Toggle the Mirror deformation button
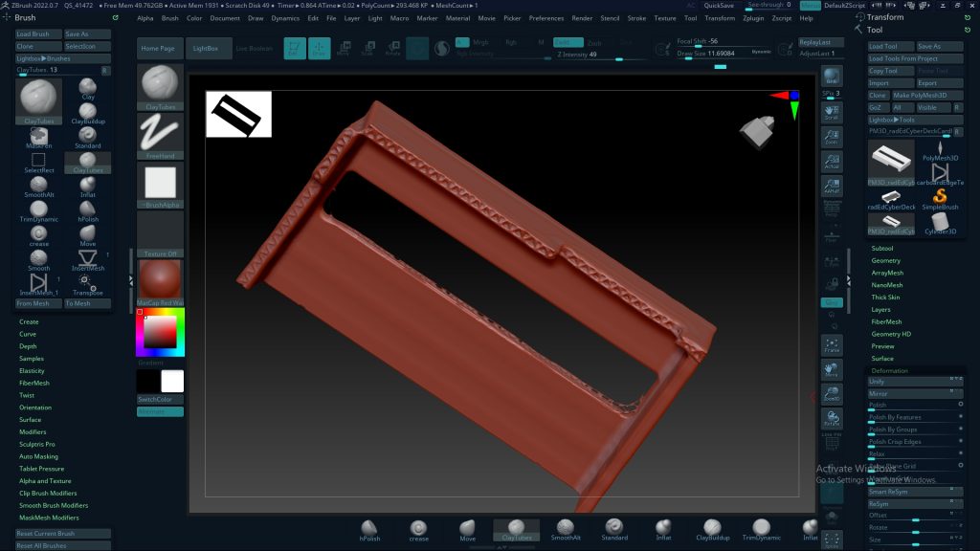980x551 pixels. [915, 393]
